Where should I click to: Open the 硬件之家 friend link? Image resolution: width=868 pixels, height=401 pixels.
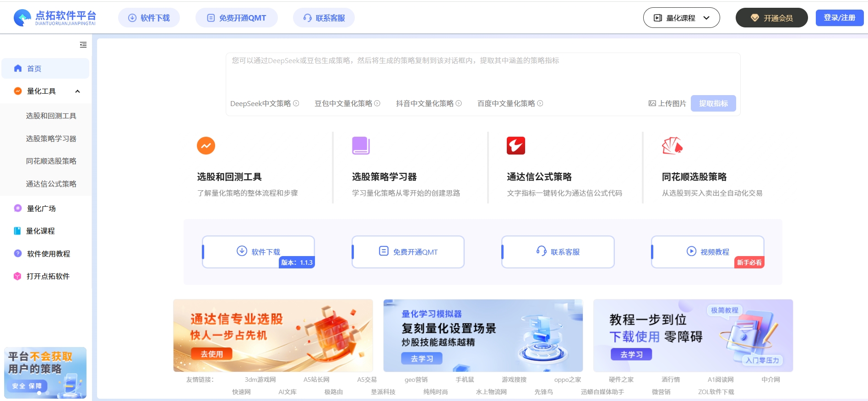click(621, 380)
